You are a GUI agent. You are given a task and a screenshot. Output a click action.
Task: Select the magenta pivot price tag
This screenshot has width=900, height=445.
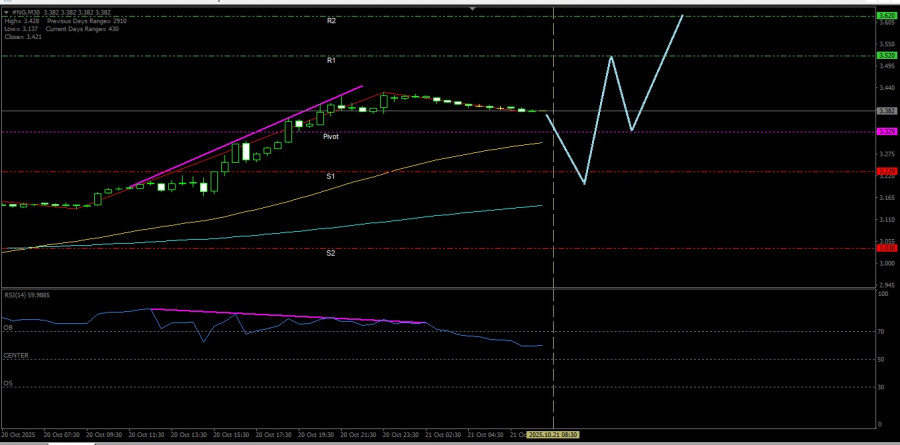[886, 132]
